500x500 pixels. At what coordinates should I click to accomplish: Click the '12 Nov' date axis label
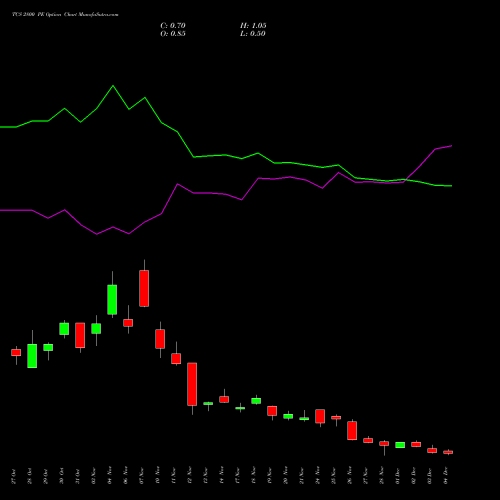coord(190,476)
